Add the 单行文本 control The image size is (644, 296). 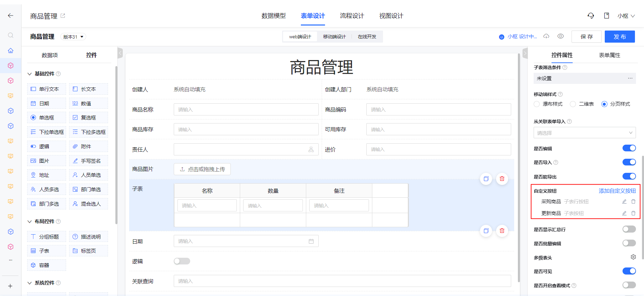tap(47, 89)
